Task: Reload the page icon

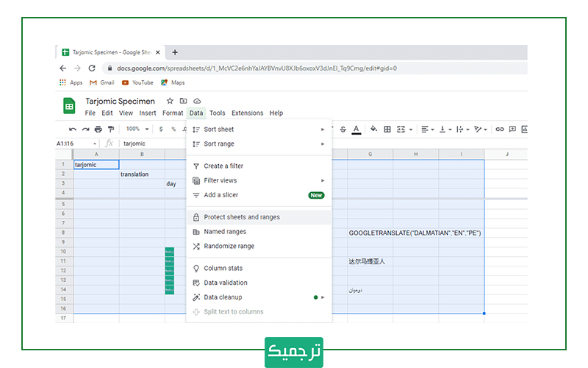Action: [x=92, y=68]
